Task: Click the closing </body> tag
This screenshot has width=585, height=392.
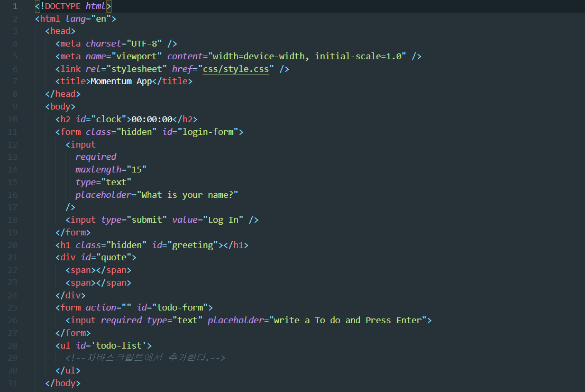Action: coord(62,384)
